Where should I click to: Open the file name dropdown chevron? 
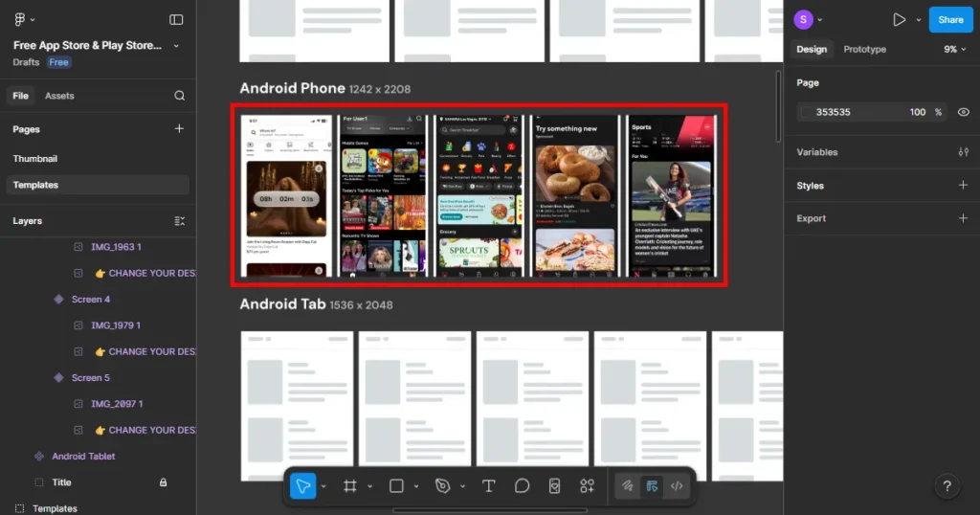[x=176, y=46]
